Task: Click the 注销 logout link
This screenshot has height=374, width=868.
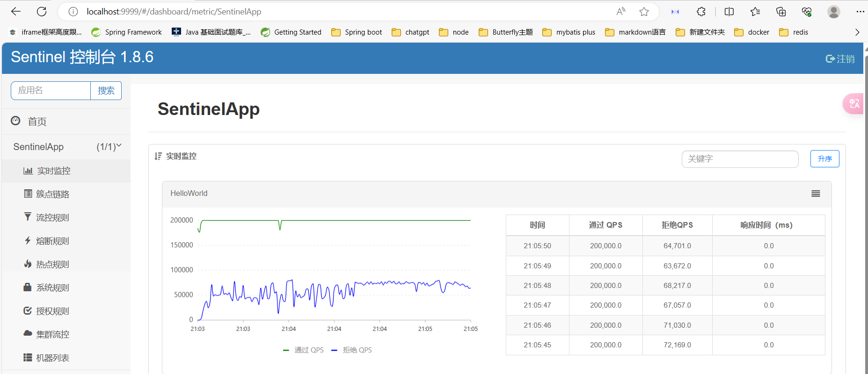Action: point(840,59)
